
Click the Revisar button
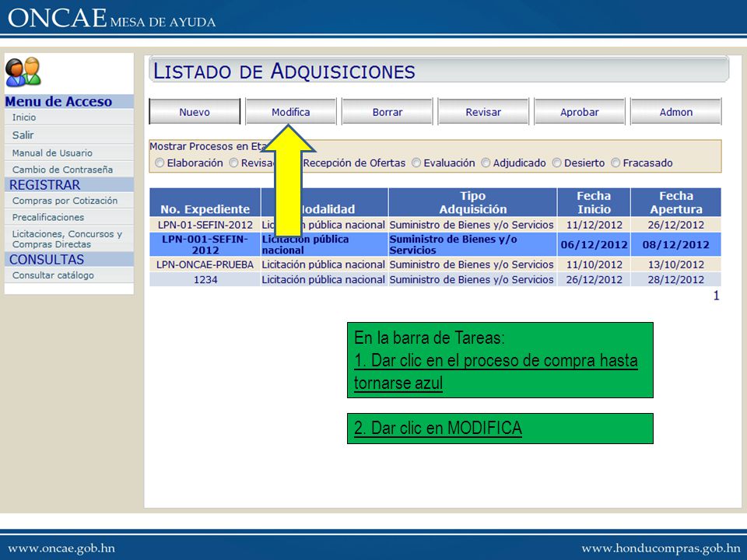[x=483, y=112]
